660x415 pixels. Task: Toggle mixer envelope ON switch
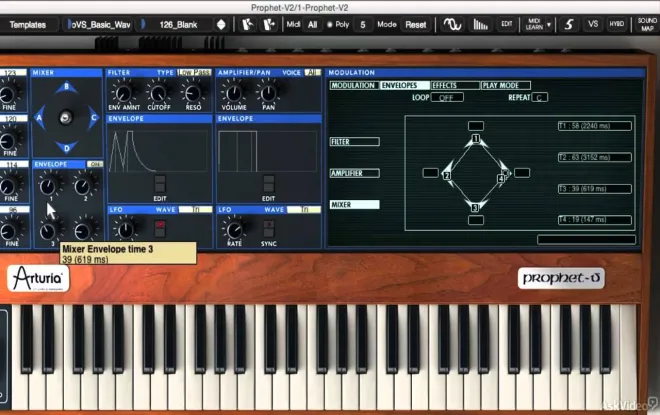click(x=95, y=164)
